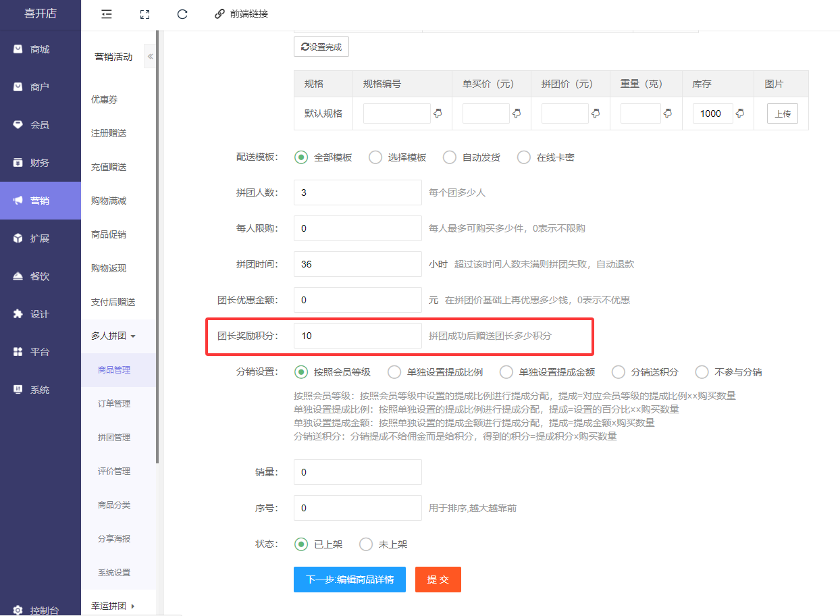Open 订单管理 in the submenu
Image resolution: width=840 pixels, height=616 pixels.
pos(114,403)
